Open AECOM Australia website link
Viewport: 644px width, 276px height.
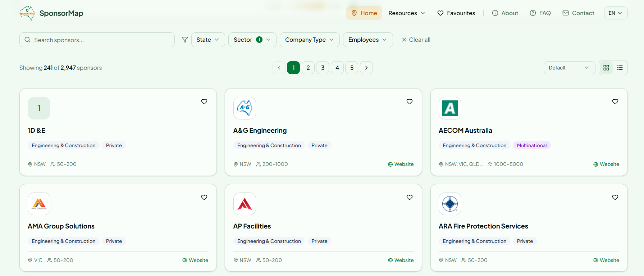click(606, 164)
